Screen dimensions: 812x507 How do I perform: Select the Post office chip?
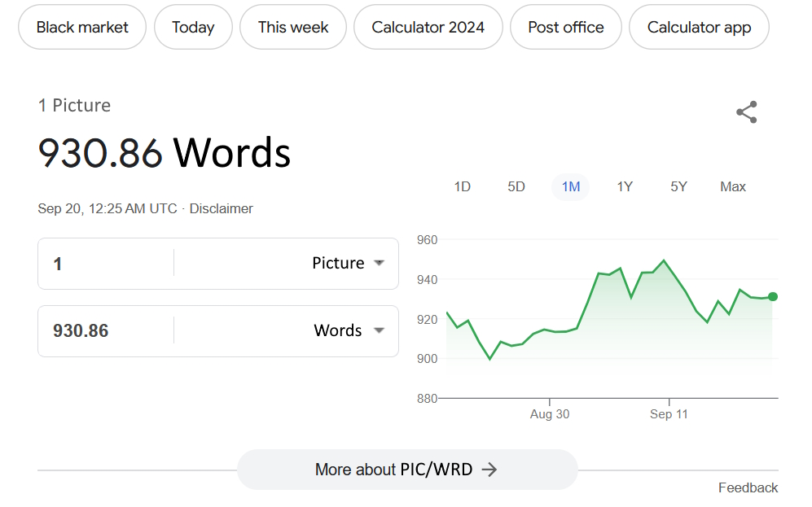(x=566, y=27)
